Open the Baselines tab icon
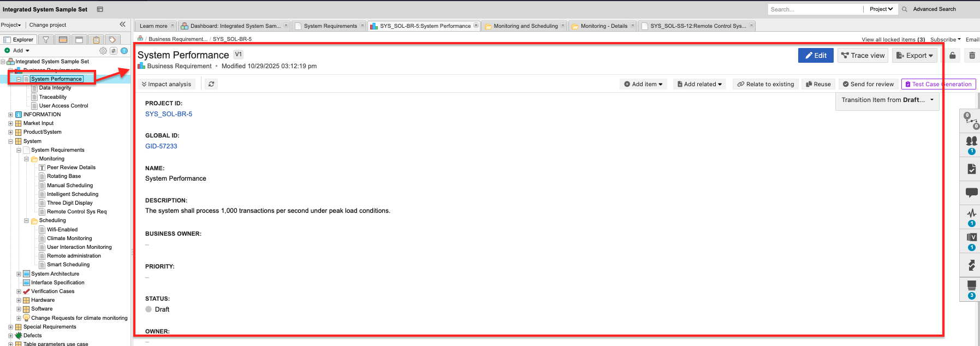Screen dimensions: 980x346 click(79, 39)
